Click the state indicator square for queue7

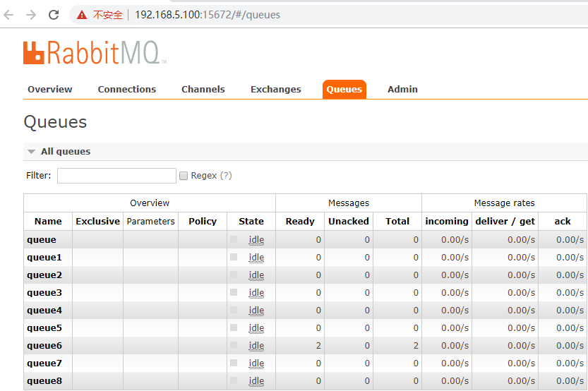pos(234,363)
